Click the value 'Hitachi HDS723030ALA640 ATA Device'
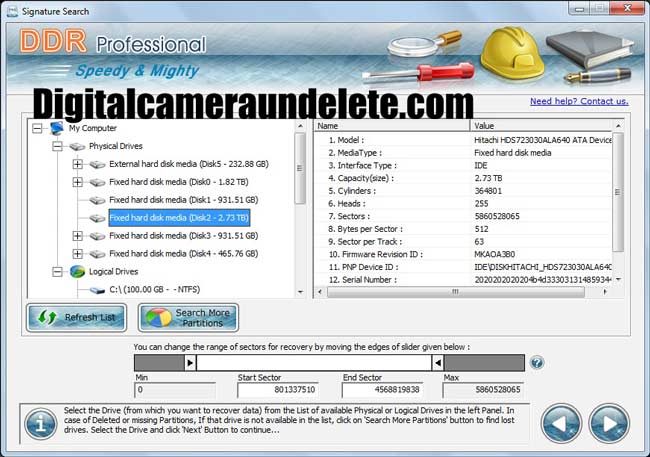 (543, 140)
